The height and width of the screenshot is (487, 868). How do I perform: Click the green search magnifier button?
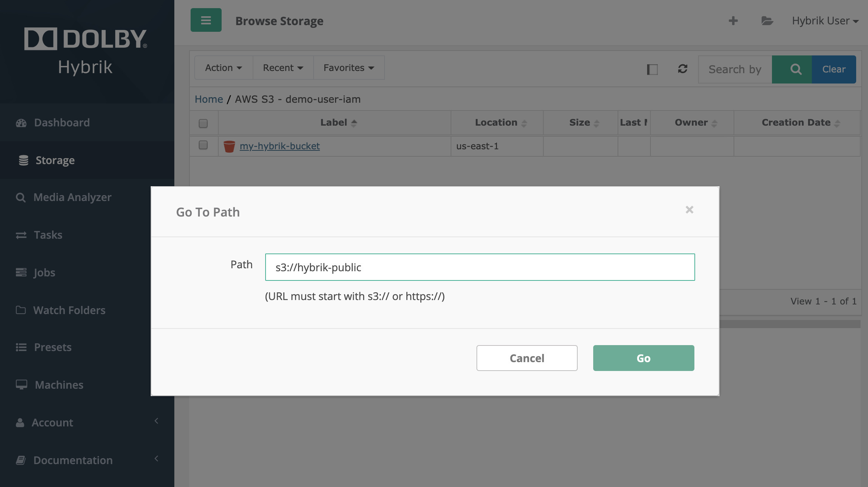[792, 69]
